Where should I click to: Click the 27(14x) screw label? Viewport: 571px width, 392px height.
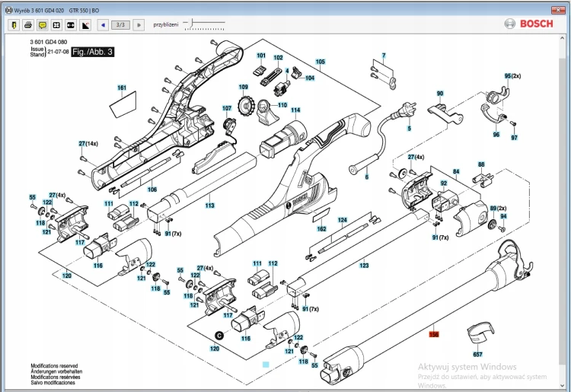pos(88,144)
